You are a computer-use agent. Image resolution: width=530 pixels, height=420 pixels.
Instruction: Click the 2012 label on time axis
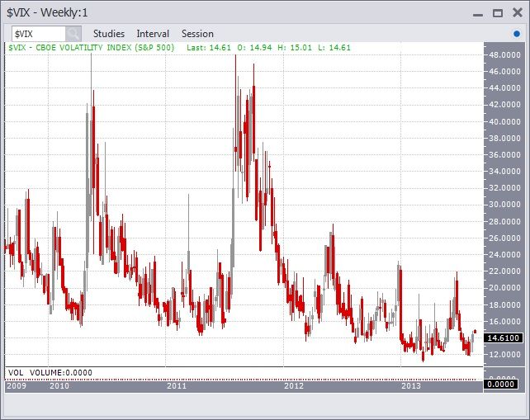[294, 386]
